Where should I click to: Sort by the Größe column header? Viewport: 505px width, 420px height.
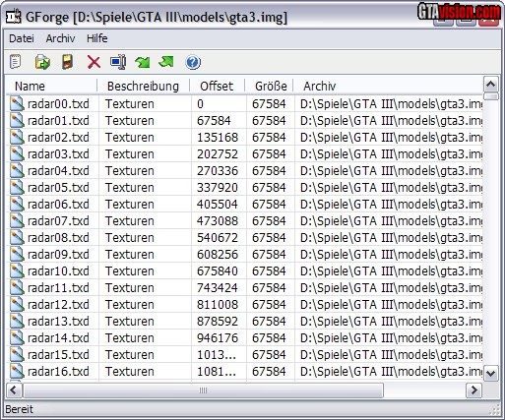(269, 86)
